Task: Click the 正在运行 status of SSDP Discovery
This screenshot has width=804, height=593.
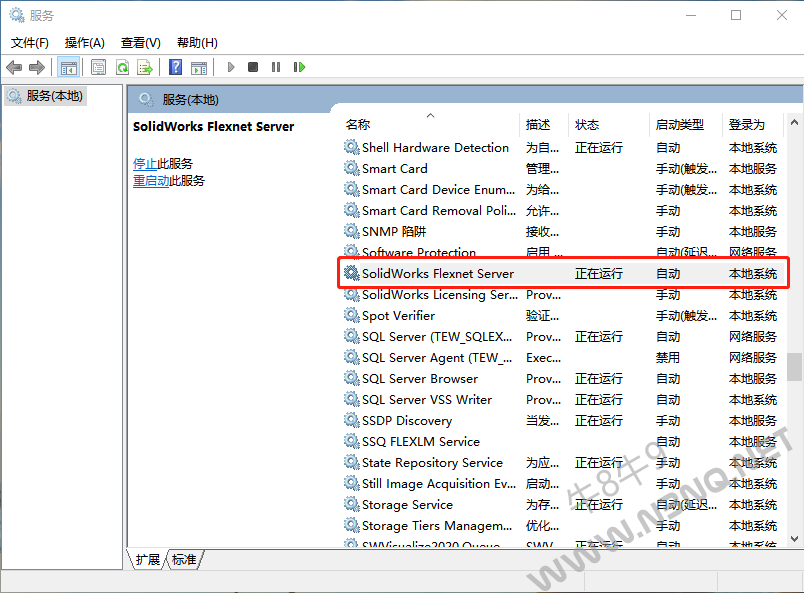Action: 599,421
